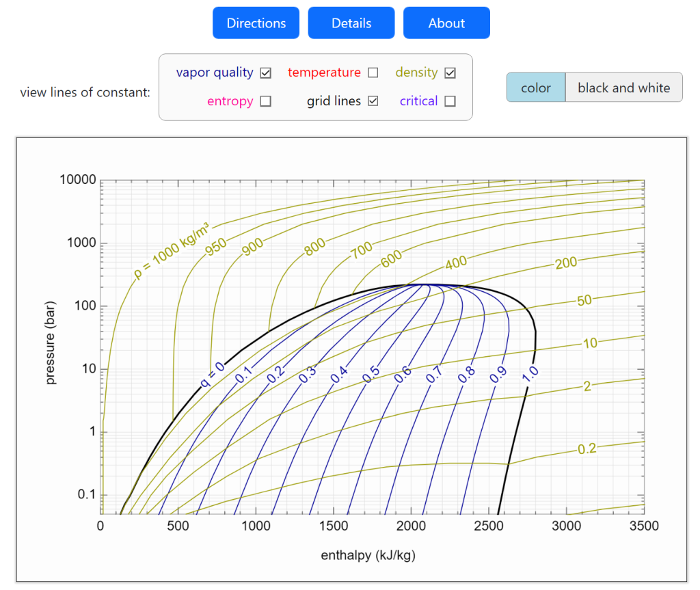Open the Directions button

point(256,23)
